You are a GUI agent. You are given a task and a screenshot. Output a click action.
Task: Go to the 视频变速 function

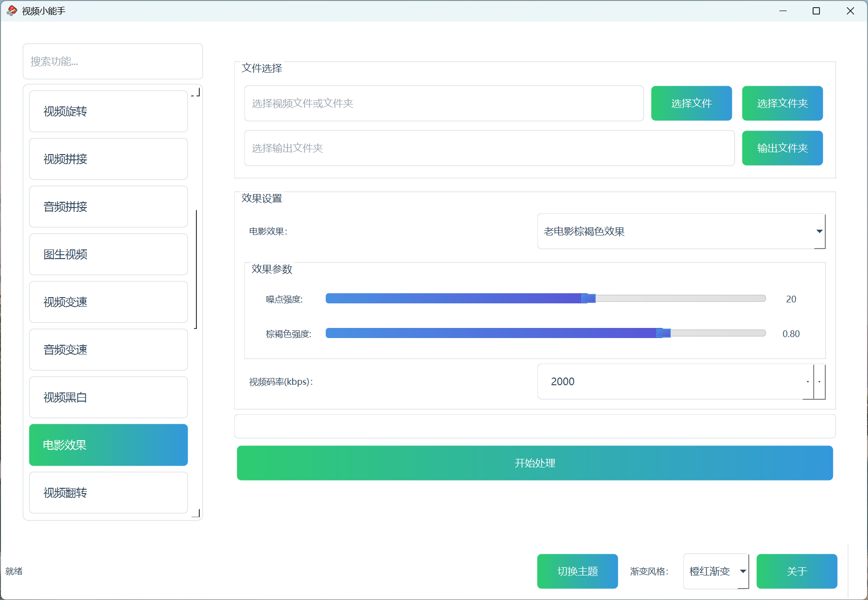[108, 302]
